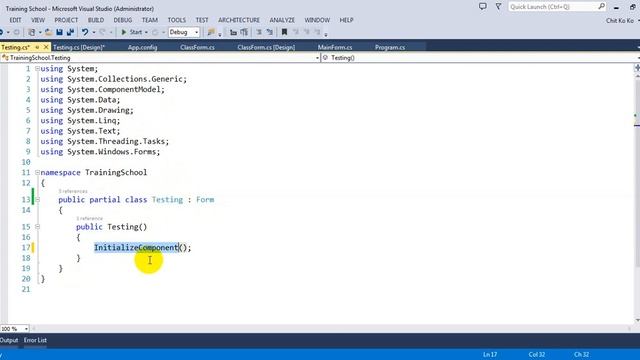Image resolution: width=640 pixels, height=360 pixels.
Task: Open the TEST menu
Action: [x=202, y=20]
